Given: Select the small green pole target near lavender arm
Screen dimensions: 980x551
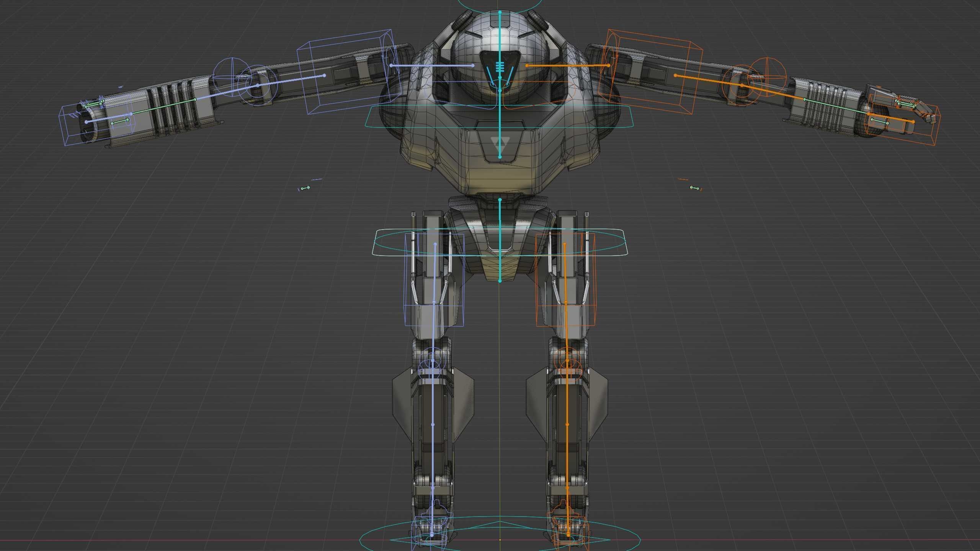Looking at the screenshot, I should click(x=305, y=188).
